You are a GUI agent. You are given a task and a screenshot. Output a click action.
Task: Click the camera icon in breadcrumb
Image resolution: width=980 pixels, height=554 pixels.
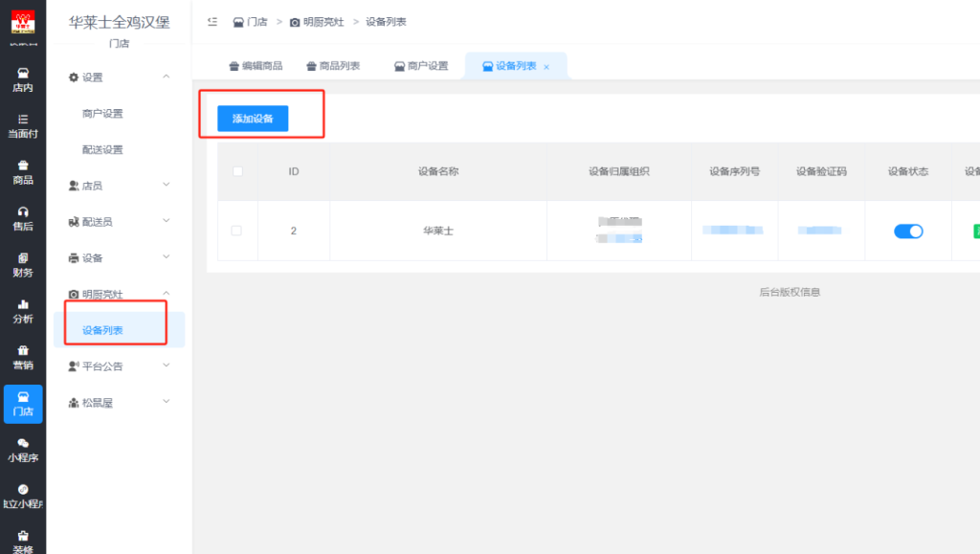pyautogui.click(x=295, y=22)
